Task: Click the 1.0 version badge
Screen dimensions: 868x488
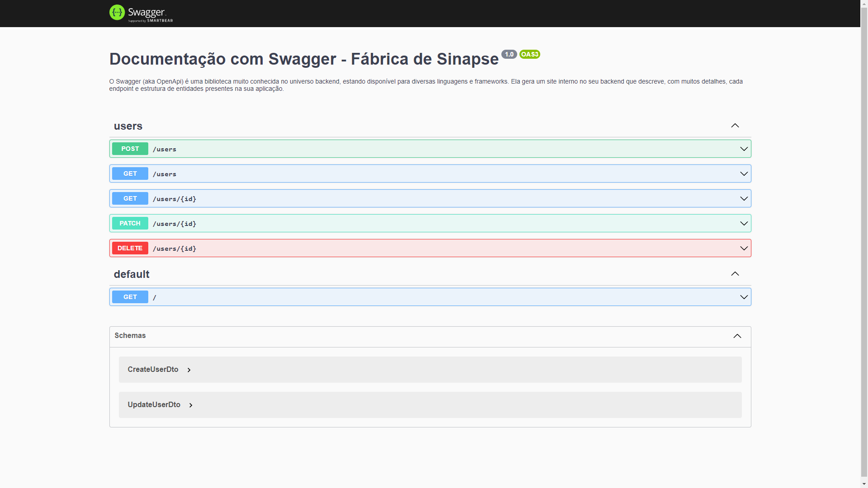Action: pos(509,54)
